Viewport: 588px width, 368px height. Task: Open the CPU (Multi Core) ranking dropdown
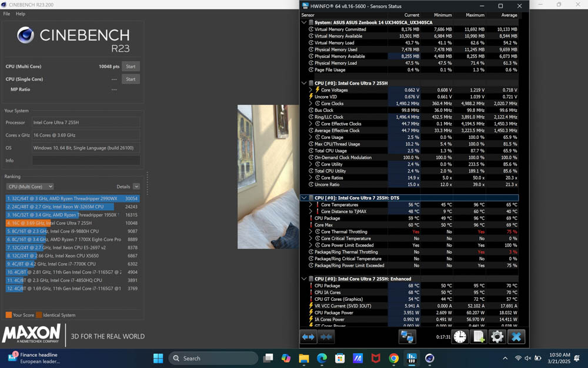(29, 187)
